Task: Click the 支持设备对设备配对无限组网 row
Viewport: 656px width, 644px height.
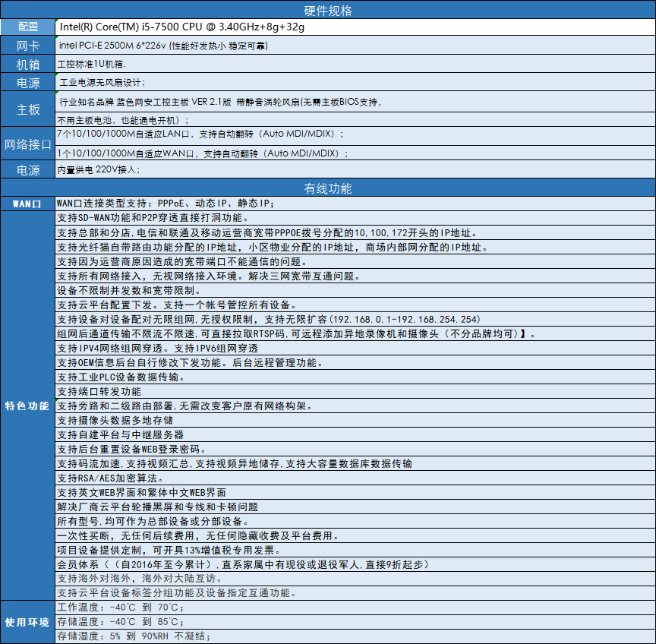Action: point(355,319)
